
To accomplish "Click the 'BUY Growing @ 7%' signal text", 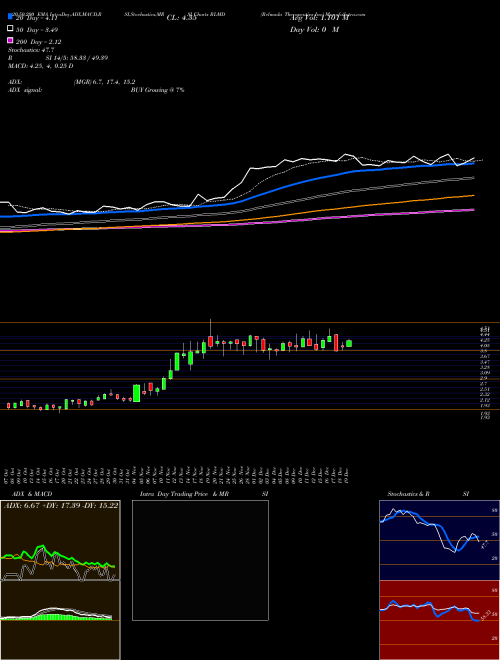I will pos(157,90).
